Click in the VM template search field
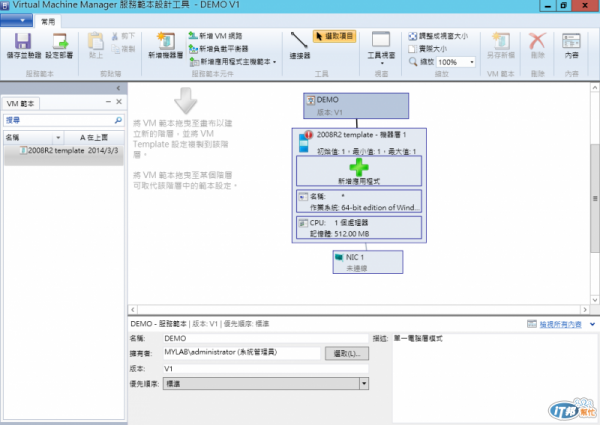The image size is (600, 425). (x=59, y=120)
